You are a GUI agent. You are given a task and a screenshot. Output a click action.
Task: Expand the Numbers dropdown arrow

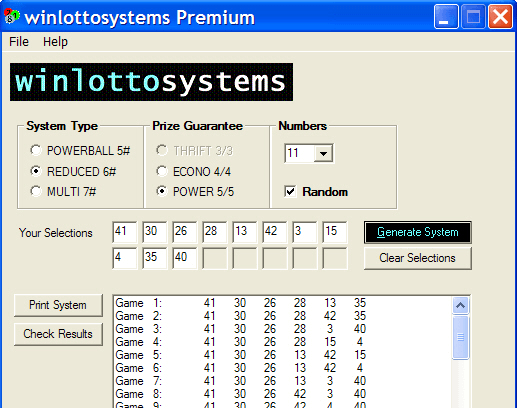[x=323, y=153]
